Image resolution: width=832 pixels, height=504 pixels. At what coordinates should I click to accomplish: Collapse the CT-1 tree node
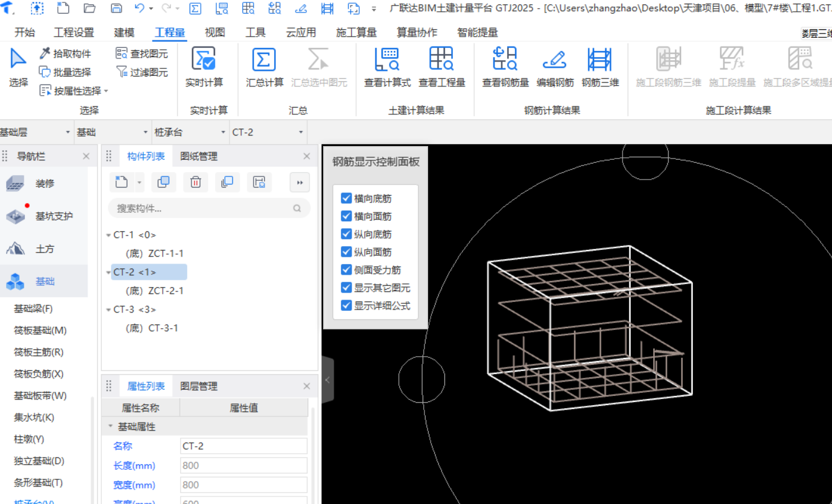[109, 235]
